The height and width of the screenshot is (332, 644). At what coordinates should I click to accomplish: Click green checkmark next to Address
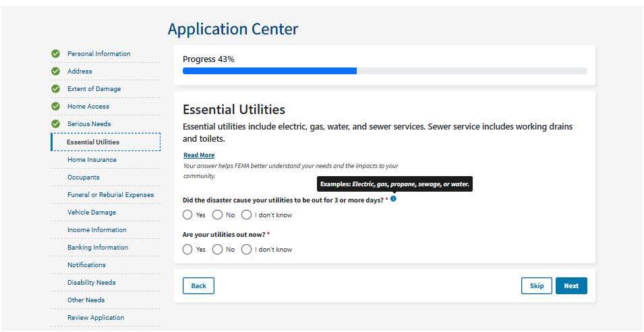click(x=56, y=72)
